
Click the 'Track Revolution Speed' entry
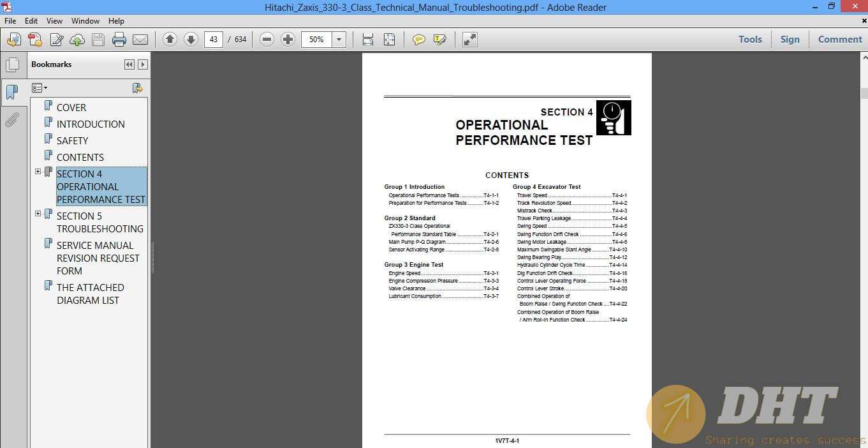click(x=572, y=204)
